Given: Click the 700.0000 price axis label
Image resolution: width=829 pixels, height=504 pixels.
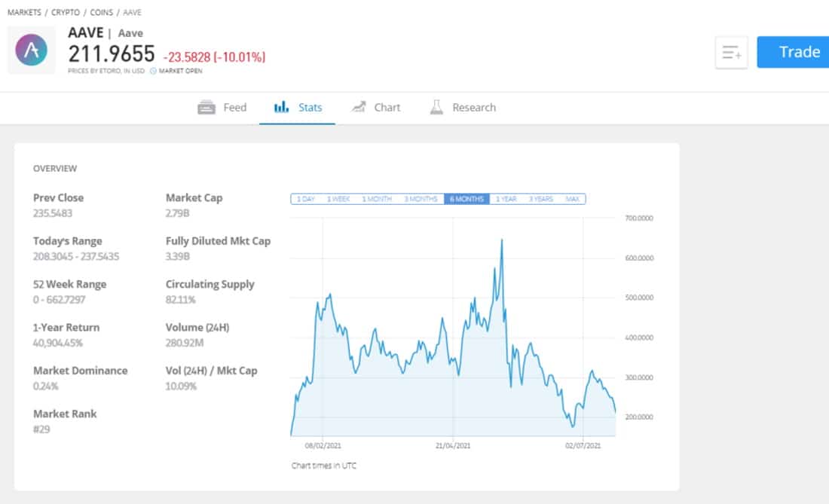Looking at the screenshot, I should pos(639,218).
